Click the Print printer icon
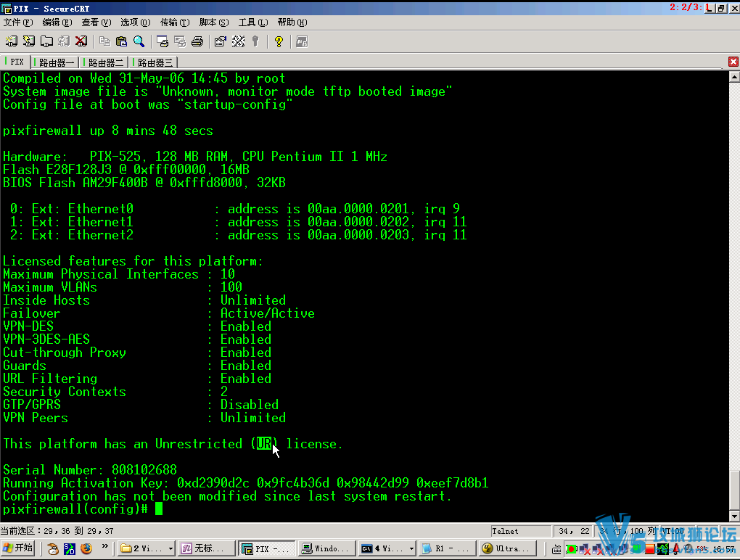Viewport: 740px width, 560px height. click(197, 41)
